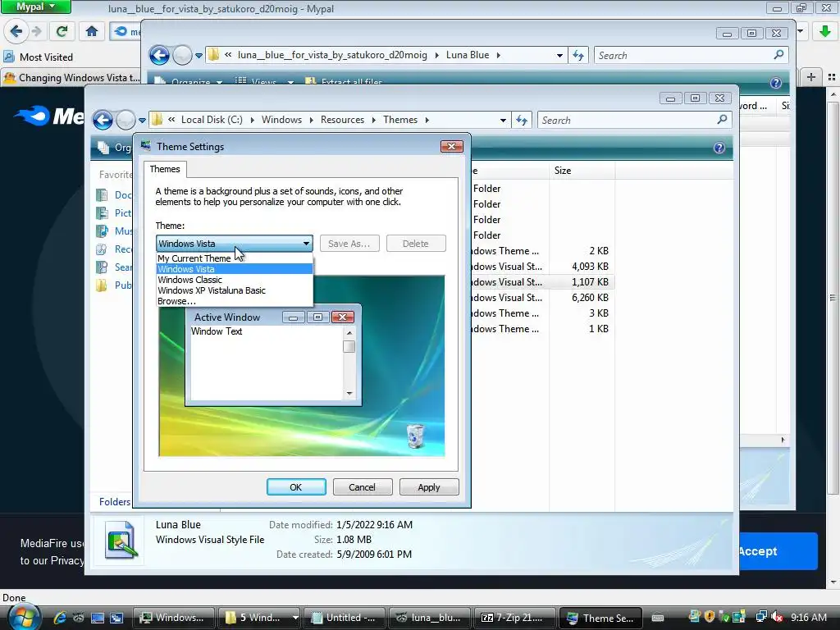
Task: Click the Themes tab
Action: [165, 169]
